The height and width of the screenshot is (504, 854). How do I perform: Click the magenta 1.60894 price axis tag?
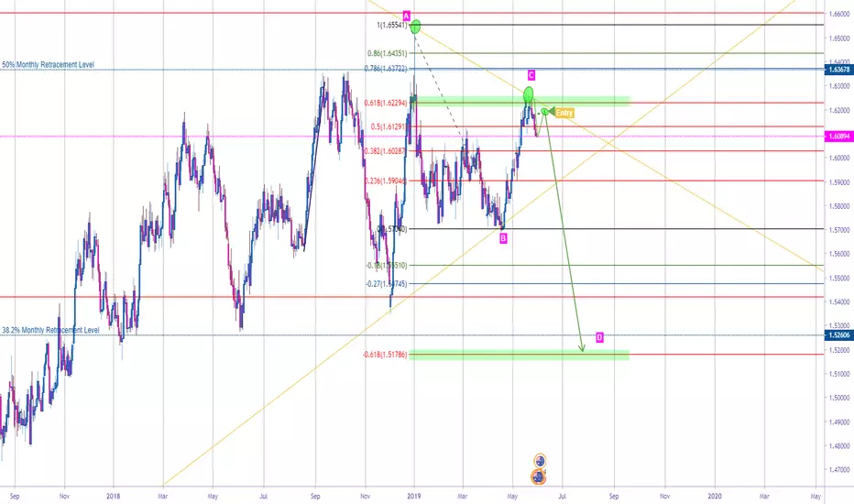838,137
